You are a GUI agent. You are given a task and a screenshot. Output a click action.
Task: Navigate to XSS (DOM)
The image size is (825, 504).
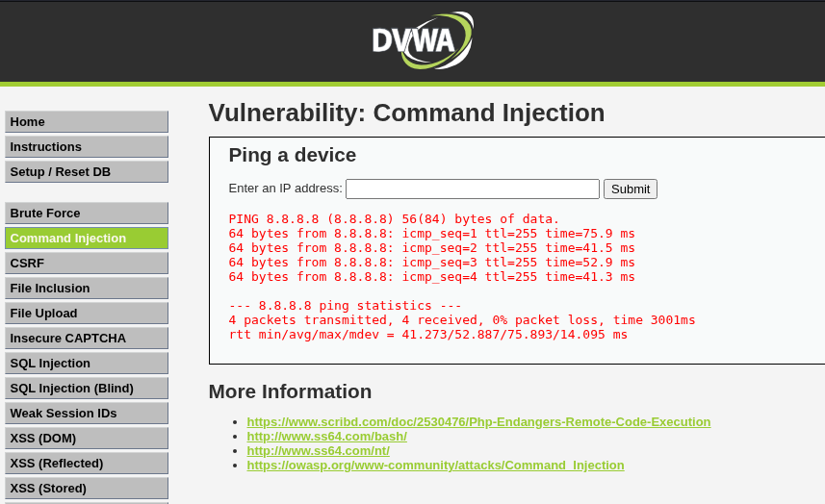click(87, 439)
